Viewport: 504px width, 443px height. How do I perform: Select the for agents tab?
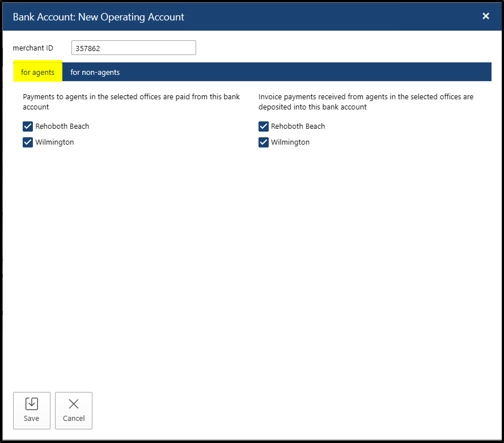click(x=38, y=73)
